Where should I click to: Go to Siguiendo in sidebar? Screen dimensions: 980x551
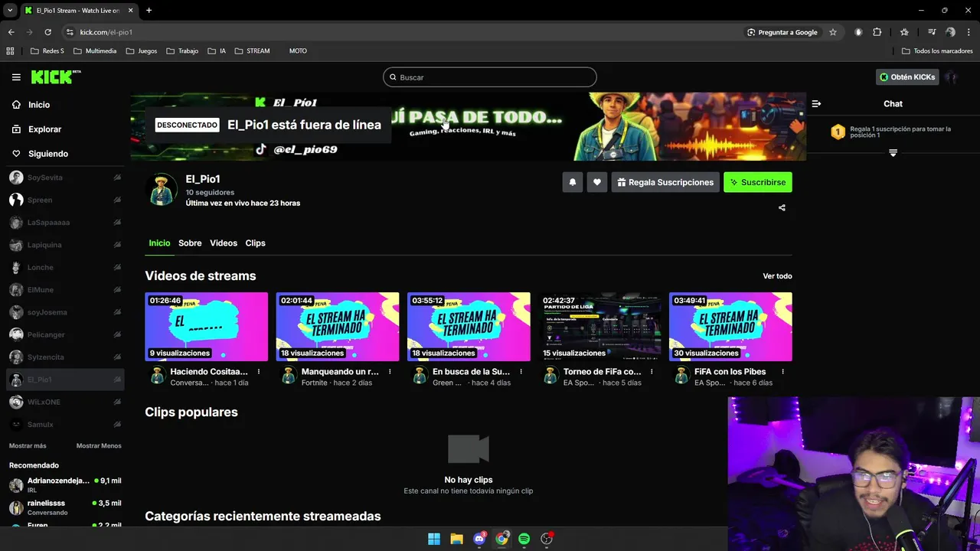pos(48,154)
